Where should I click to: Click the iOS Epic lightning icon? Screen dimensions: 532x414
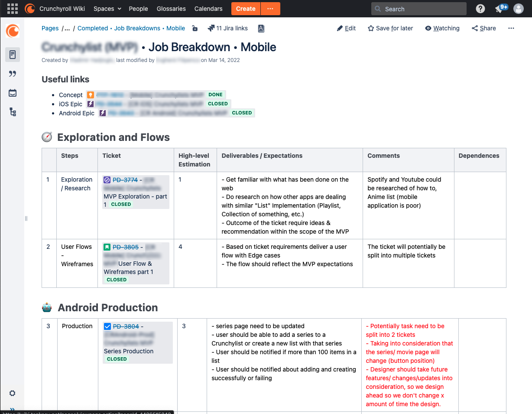coord(90,104)
